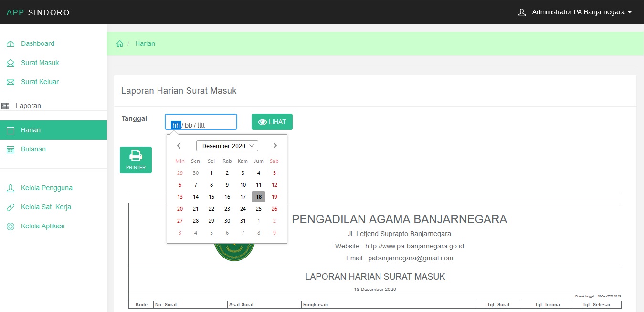Click the Surat Keluar envelope icon

point(11,82)
